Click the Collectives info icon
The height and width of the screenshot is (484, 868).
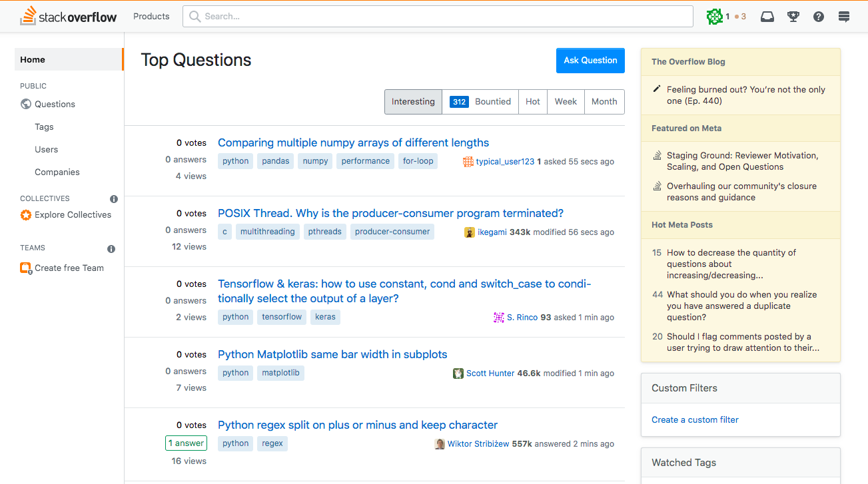tap(114, 199)
